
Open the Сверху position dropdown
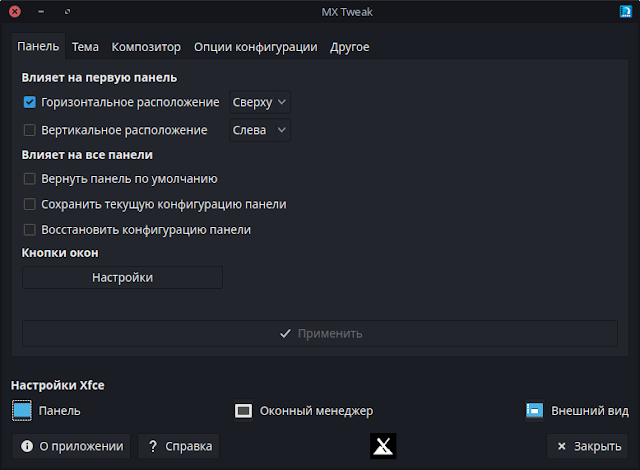pyautogui.click(x=260, y=102)
